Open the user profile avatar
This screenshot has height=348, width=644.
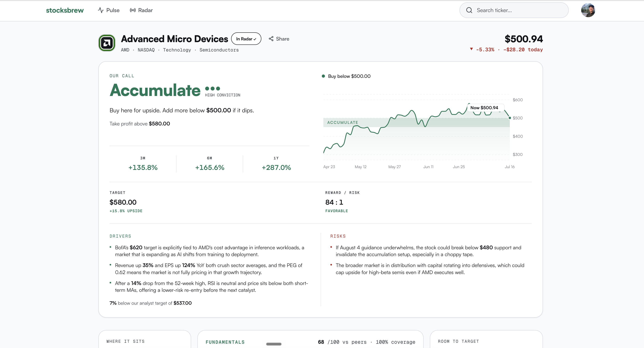pos(588,10)
